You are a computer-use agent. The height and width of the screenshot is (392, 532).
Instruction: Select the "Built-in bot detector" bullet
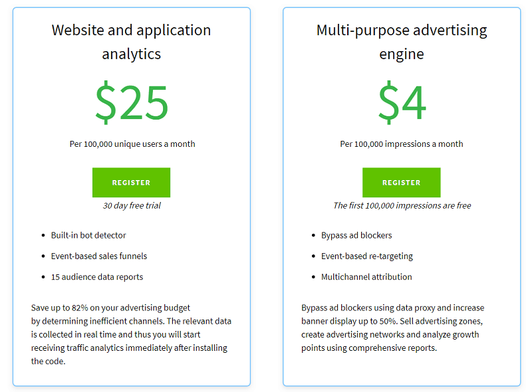tap(88, 235)
